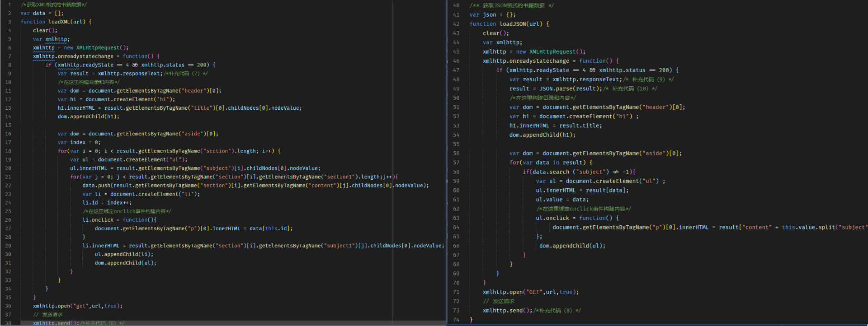Image resolution: width=868 pixels, height=326 pixels.
Task: Click "li.onclick = function(){" line
Action: click(x=119, y=219)
